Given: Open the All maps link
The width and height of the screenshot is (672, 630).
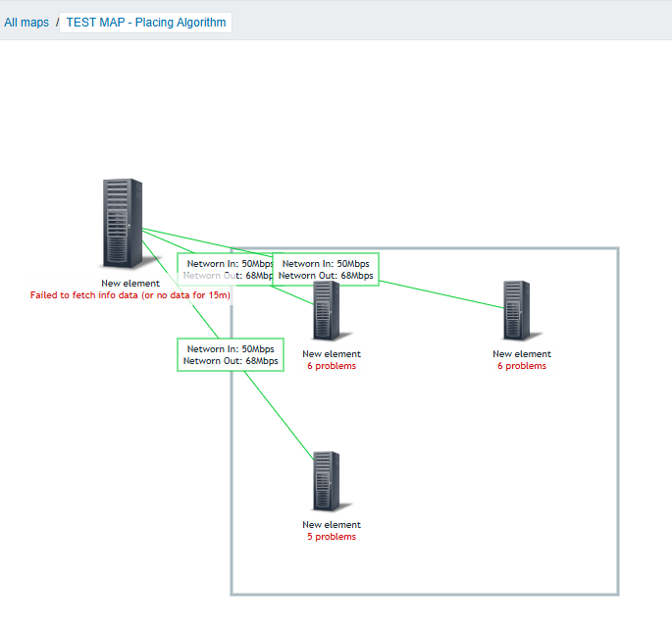Looking at the screenshot, I should pos(26,23).
